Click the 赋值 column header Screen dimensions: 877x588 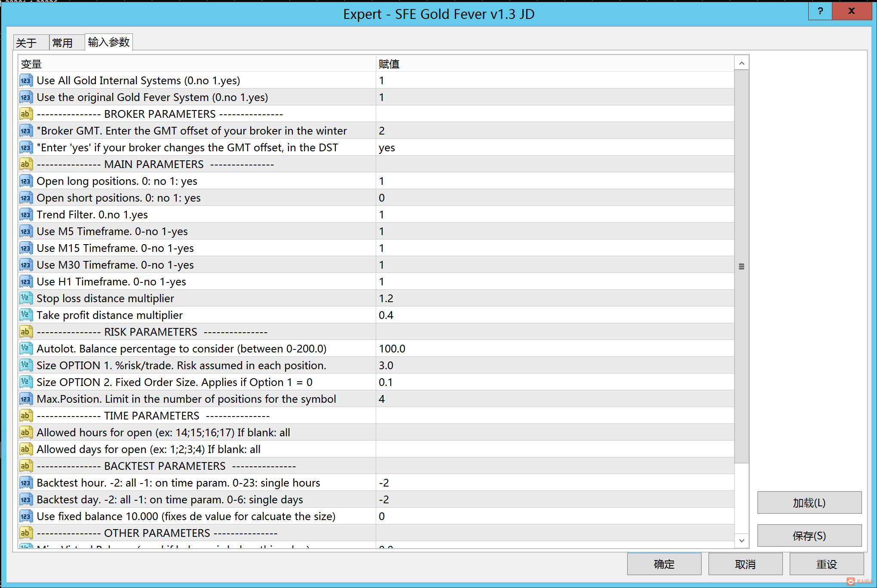click(x=555, y=64)
